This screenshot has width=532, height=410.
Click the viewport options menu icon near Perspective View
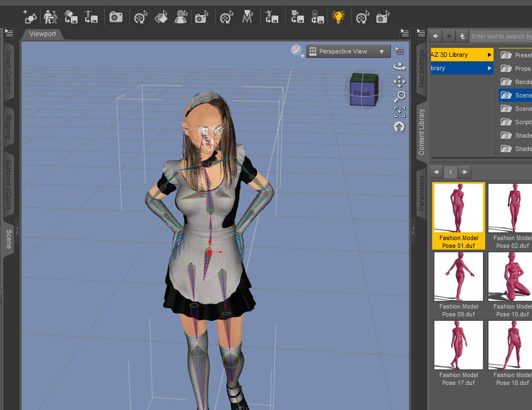click(399, 50)
